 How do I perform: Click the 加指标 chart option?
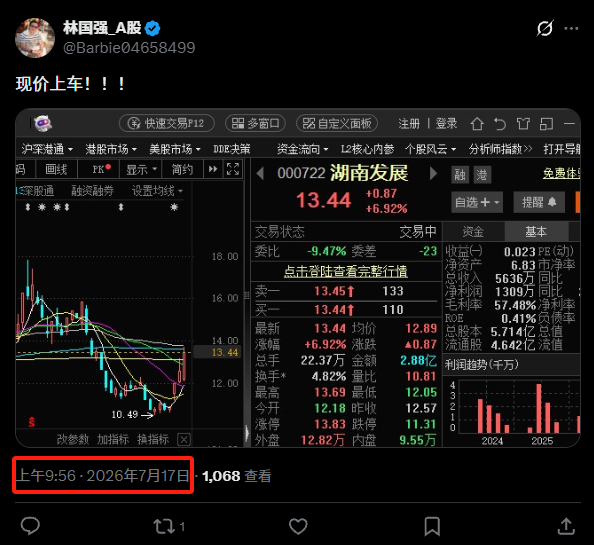(x=113, y=439)
